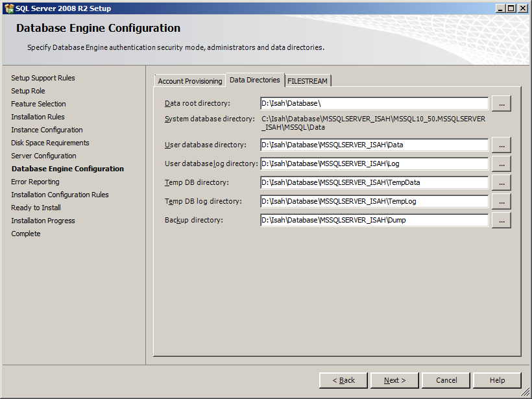This screenshot has height=399, width=532.
Task: Browse for the User database log directory
Action: (501, 163)
